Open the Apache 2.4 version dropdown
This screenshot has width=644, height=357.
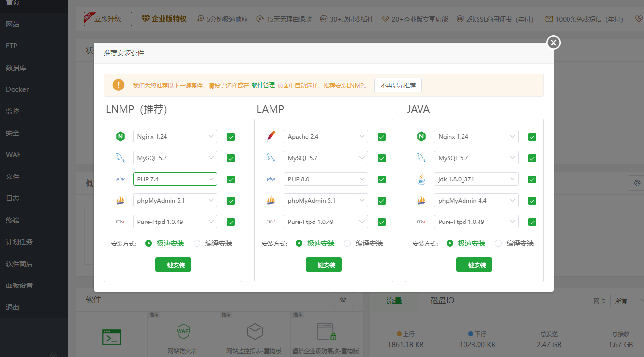coord(325,136)
